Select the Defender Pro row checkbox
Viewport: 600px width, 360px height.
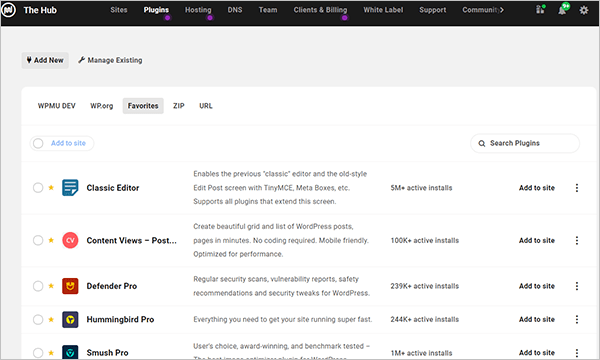pos(38,286)
